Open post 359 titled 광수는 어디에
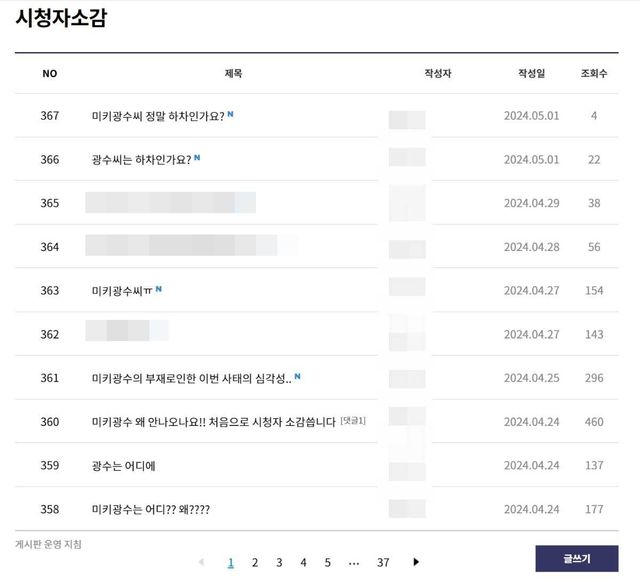640x582 pixels. 123,466
